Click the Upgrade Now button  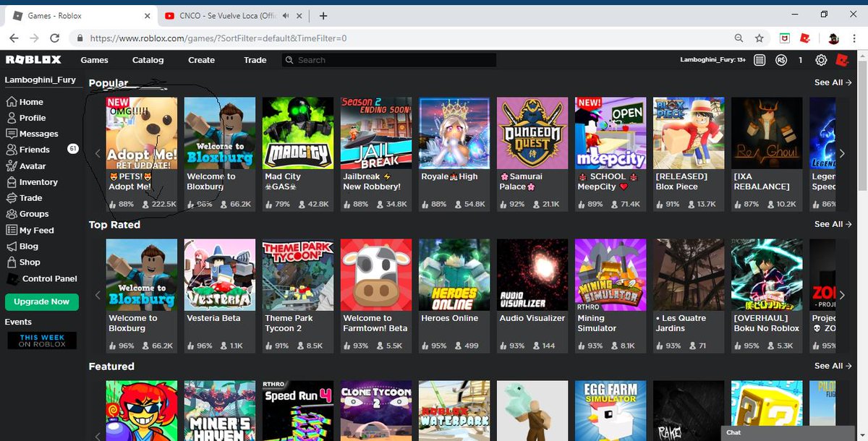pyautogui.click(x=42, y=301)
